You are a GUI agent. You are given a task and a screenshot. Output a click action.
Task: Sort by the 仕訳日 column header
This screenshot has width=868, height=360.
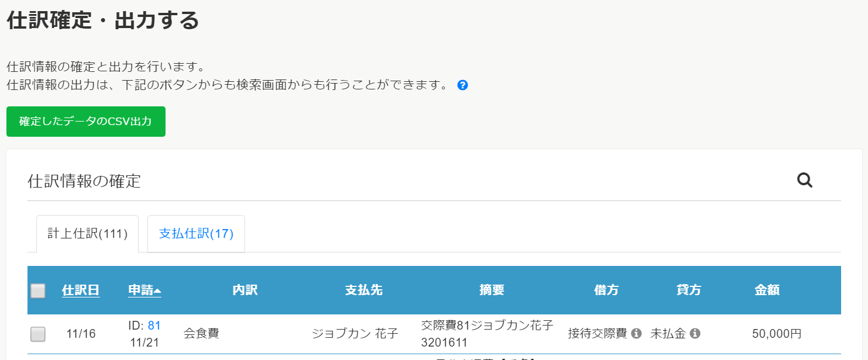[x=81, y=290]
